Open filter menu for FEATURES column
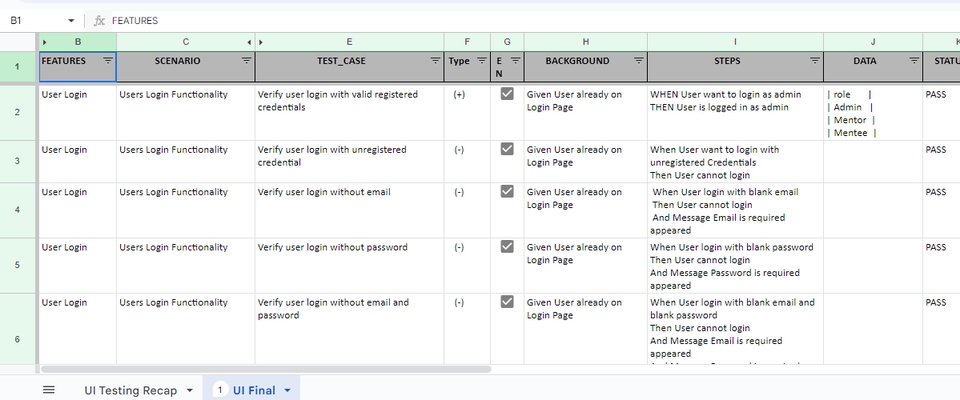The width and height of the screenshot is (960, 400). [x=108, y=61]
